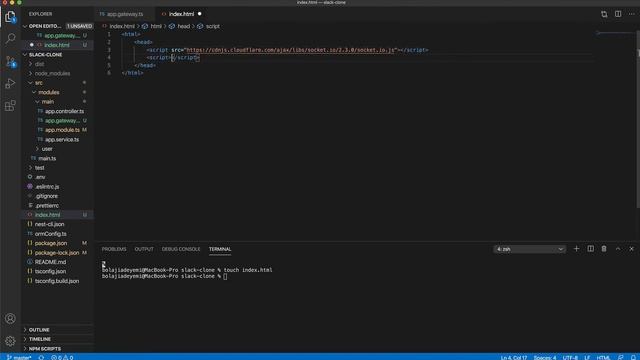Expand the test folder
The width and height of the screenshot is (640, 360).
(x=57, y=168)
